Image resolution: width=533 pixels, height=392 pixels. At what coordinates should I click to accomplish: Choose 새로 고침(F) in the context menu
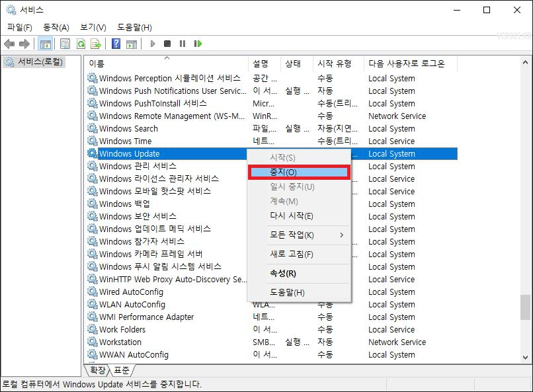pos(299,254)
